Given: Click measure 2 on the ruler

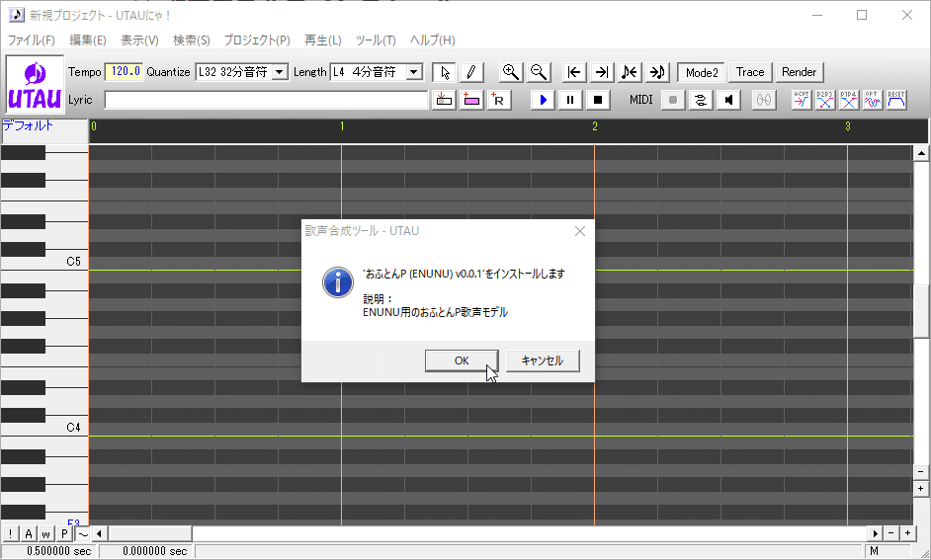Looking at the screenshot, I should (x=594, y=126).
